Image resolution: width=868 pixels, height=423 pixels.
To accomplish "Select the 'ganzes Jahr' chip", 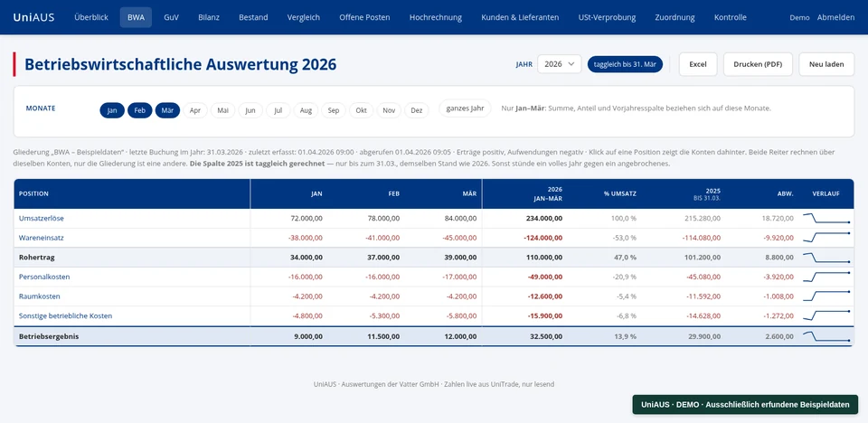I will pos(465,108).
